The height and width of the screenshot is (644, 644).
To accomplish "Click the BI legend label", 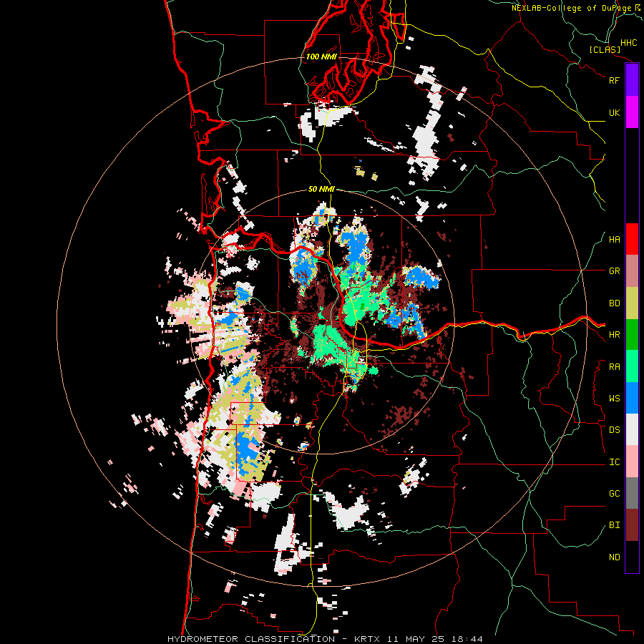I will (614, 525).
